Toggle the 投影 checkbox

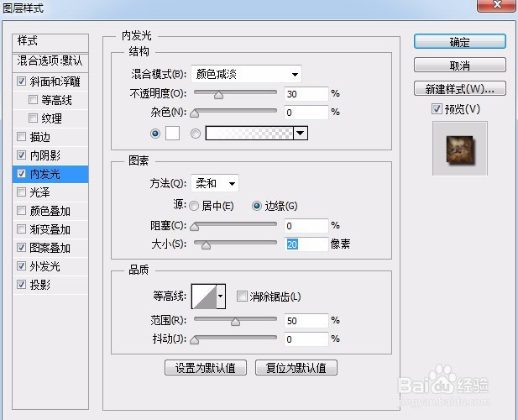pyautogui.click(x=22, y=285)
